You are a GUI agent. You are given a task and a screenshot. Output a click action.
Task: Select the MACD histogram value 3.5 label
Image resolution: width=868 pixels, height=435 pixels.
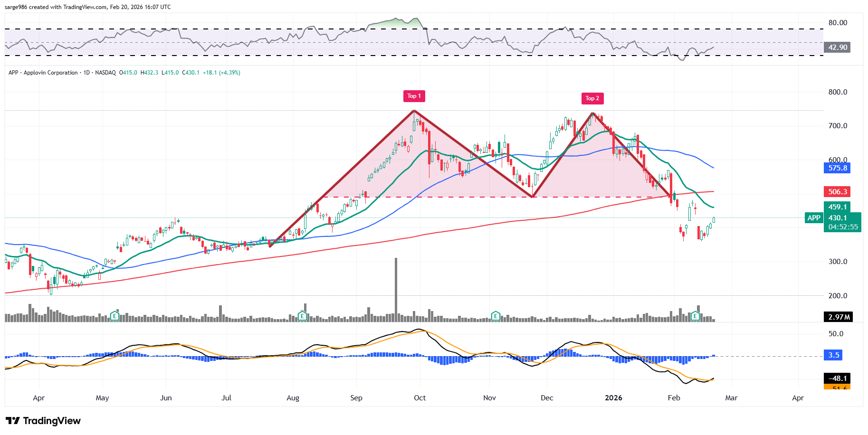tap(834, 355)
